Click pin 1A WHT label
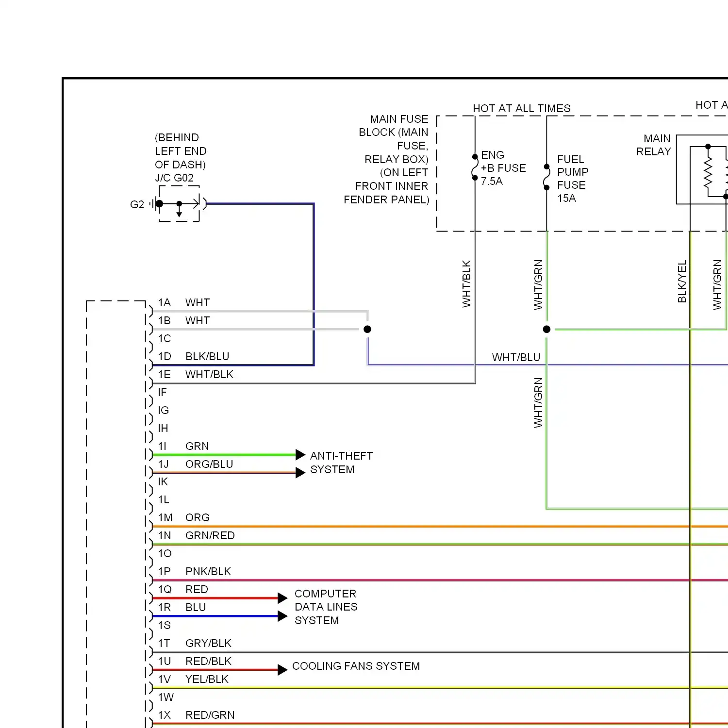The height and width of the screenshot is (728, 728). click(184, 302)
